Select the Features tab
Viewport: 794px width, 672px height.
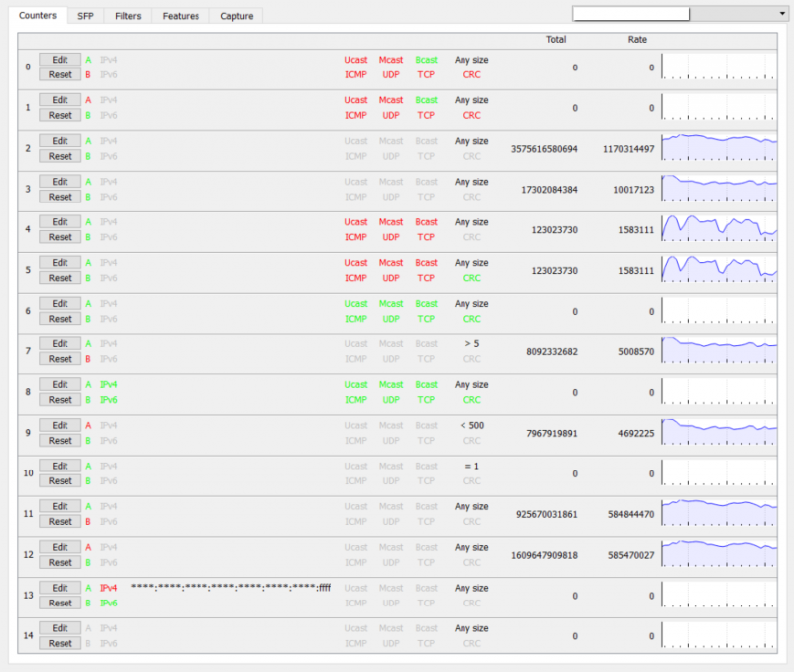point(181,16)
